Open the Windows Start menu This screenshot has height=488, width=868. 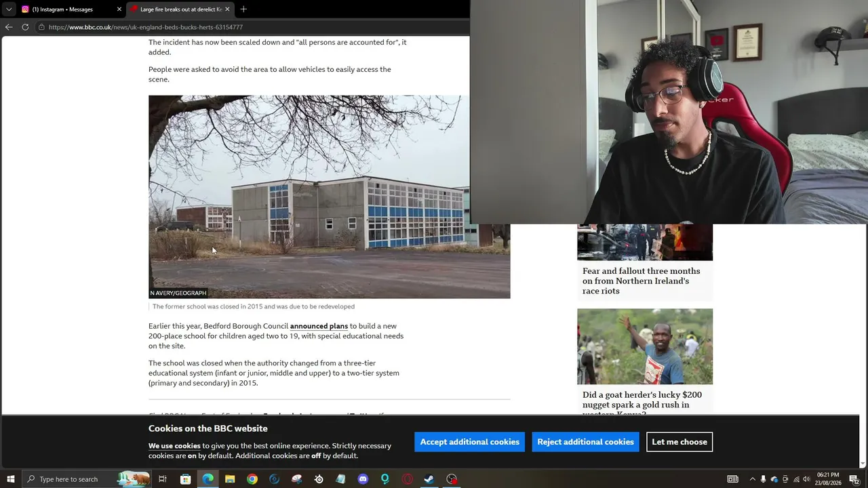coord(11,479)
